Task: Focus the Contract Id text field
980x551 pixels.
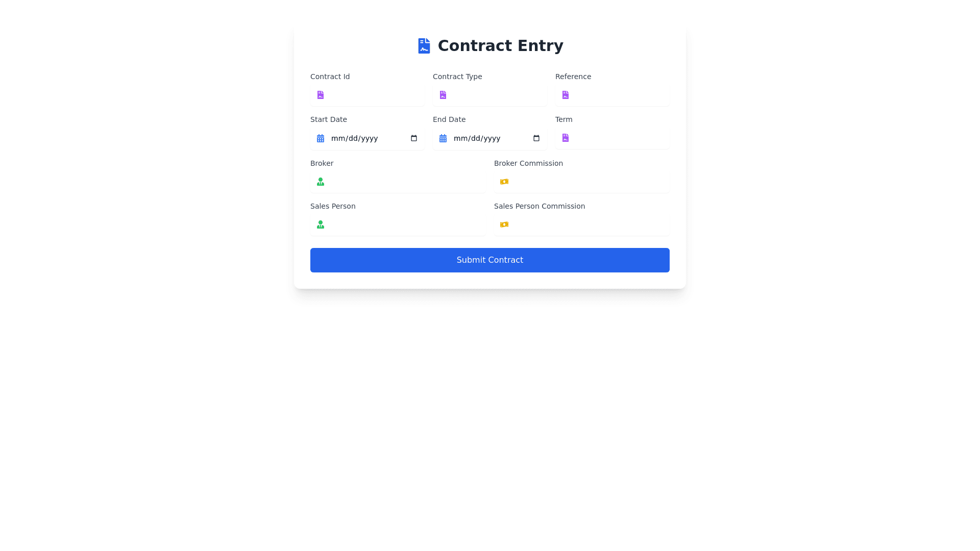Action: [375, 95]
